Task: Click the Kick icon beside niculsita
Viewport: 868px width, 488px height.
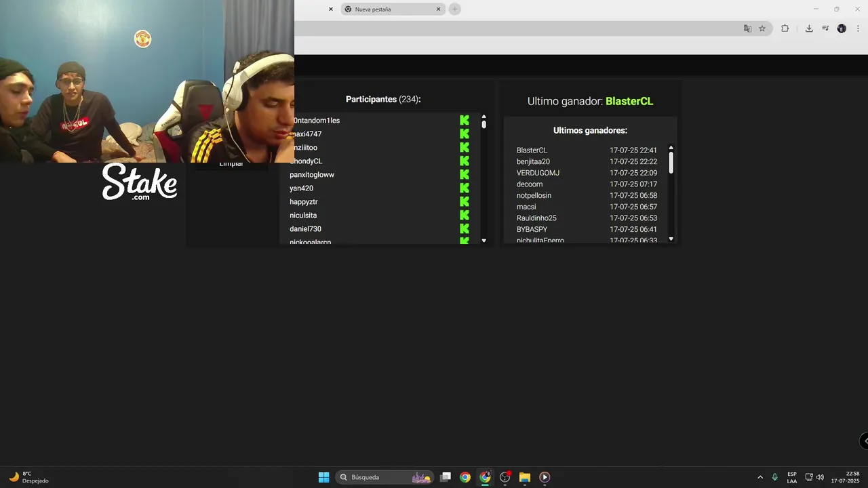Action: tap(465, 215)
